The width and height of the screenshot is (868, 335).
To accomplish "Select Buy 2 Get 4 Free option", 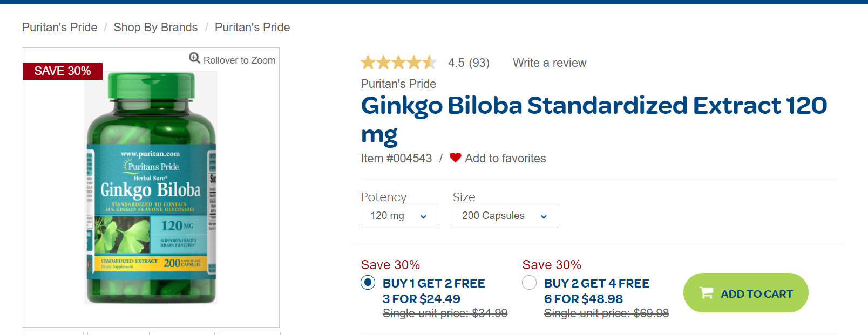I will tap(530, 283).
